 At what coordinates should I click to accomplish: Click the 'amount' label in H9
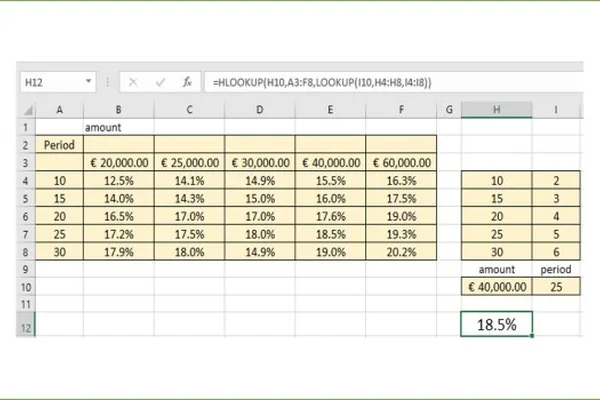tap(497, 269)
